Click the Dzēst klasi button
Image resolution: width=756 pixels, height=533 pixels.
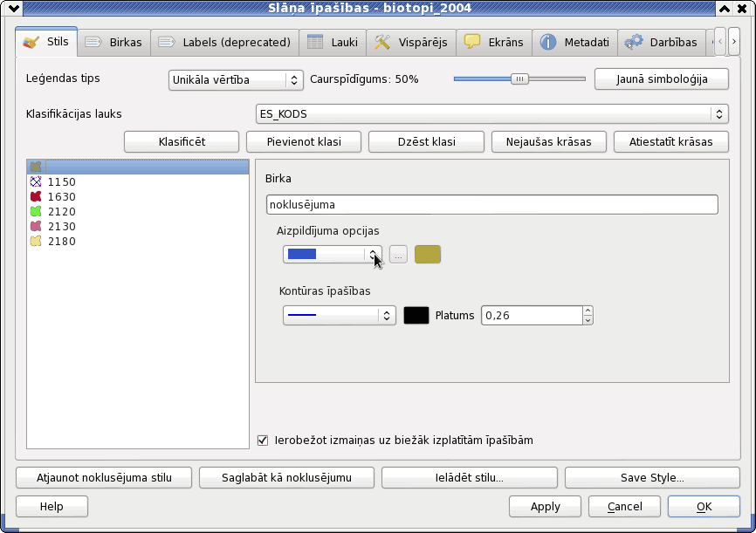coord(426,141)
